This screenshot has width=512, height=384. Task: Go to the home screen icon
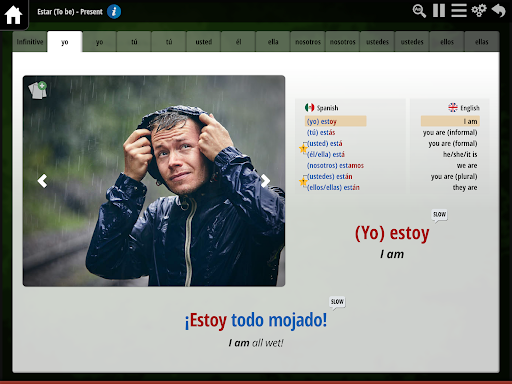click(x=13, y=14)
